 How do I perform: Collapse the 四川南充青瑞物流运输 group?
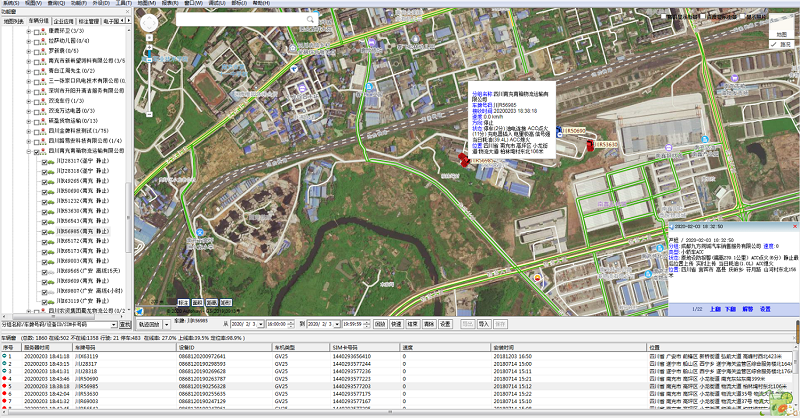point(28,152)
